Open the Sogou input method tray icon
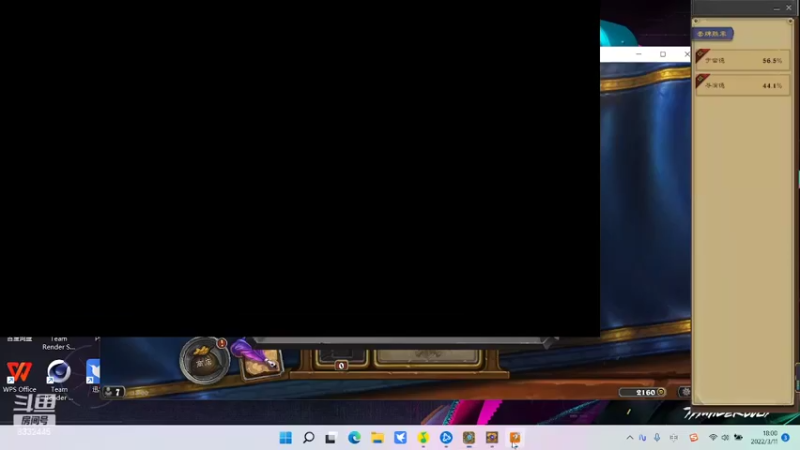 tap(693, 438)
